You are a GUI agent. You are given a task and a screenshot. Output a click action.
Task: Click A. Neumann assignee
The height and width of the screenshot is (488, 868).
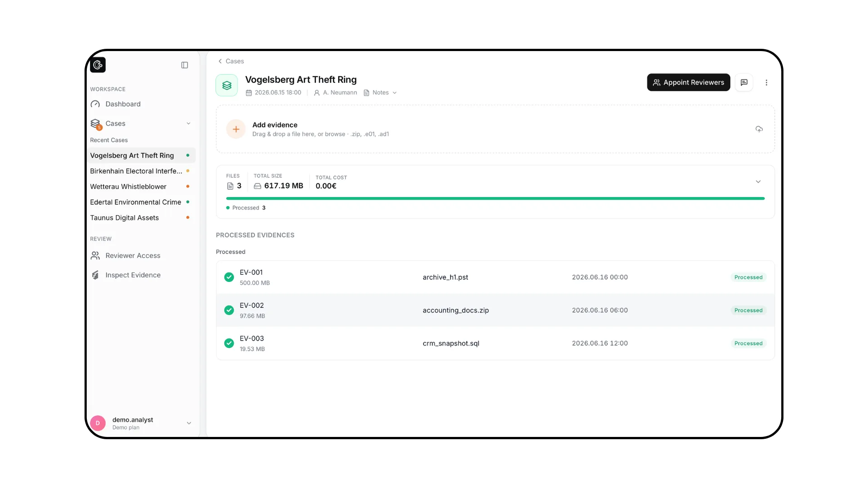pos(335,93)
